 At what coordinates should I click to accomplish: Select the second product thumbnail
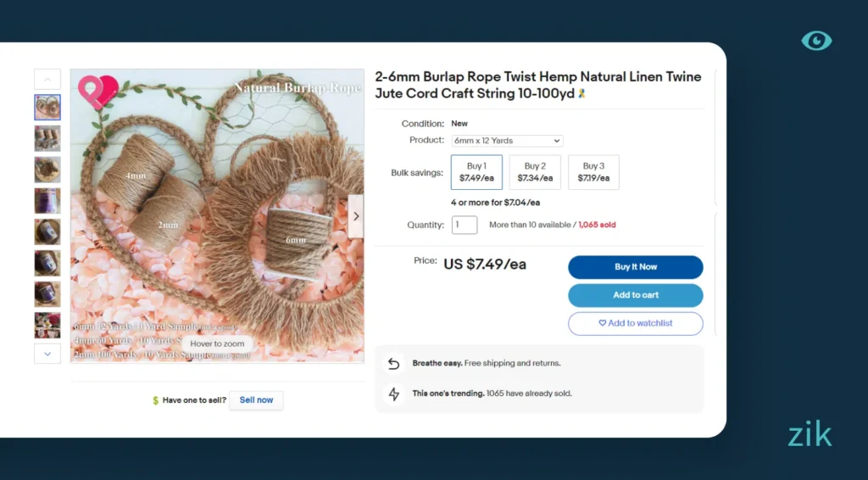click(47, 138)
